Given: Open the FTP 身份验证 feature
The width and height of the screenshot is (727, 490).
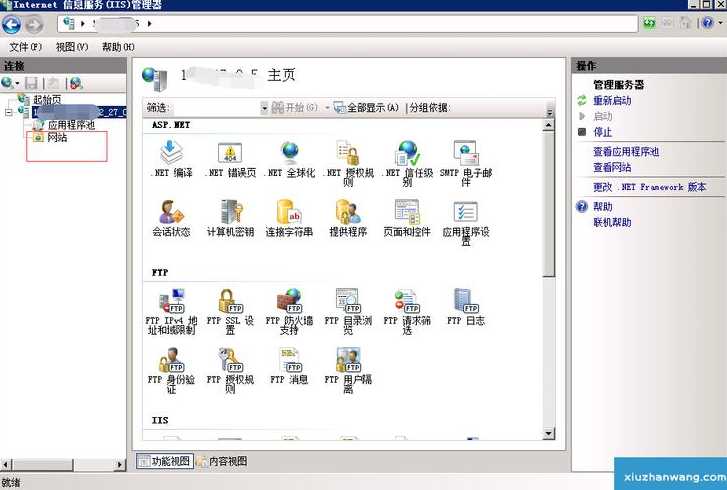Looking at the screenshot, I should click(172, 370).
